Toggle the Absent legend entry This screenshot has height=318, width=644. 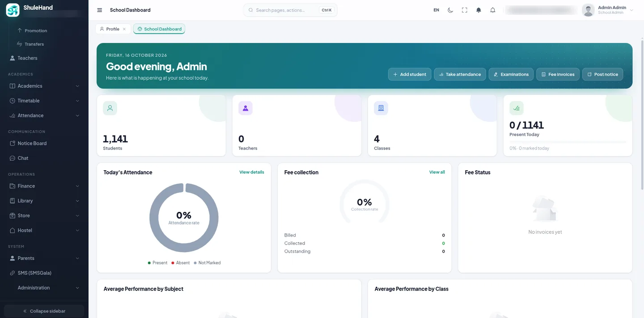coord(181,263)
